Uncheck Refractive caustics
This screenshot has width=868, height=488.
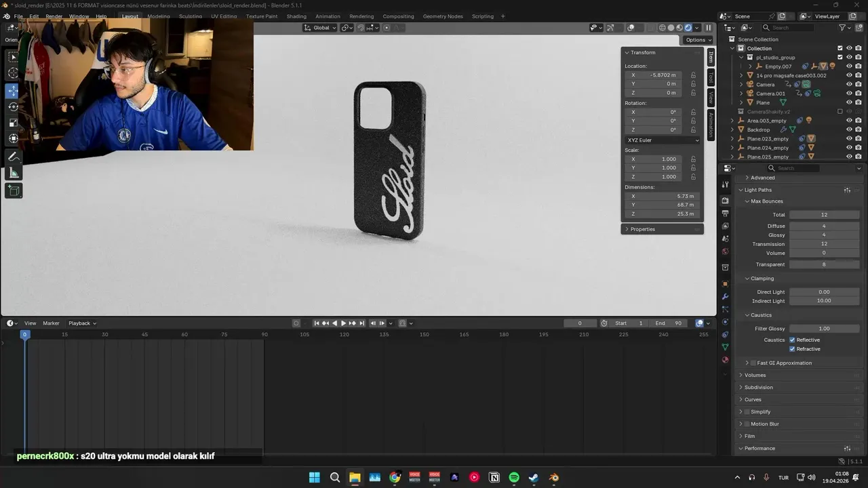(x=792, y=349)
